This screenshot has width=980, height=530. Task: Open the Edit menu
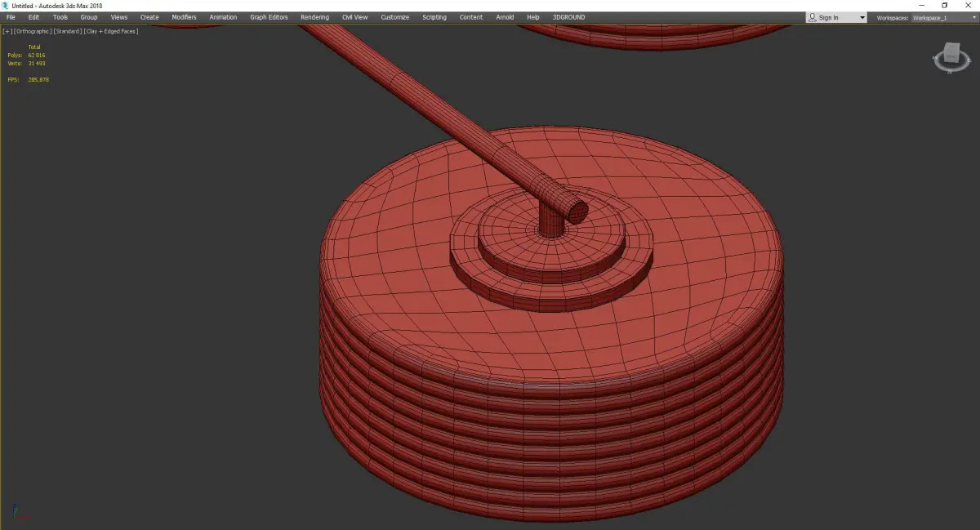33,17
